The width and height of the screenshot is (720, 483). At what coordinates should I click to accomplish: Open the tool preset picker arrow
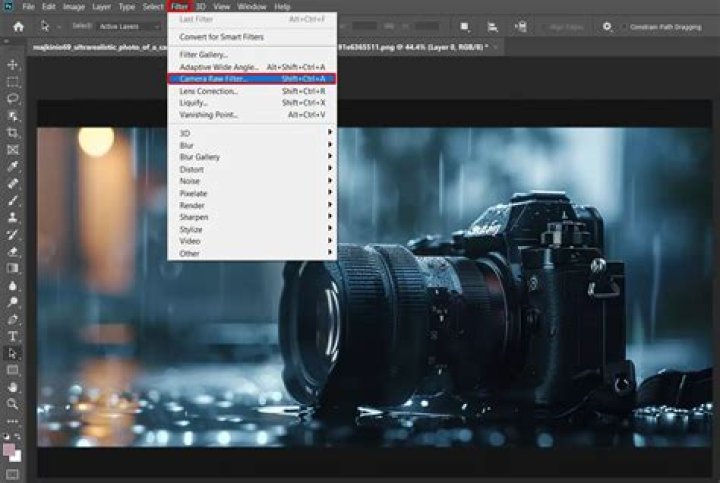point(59,27)
